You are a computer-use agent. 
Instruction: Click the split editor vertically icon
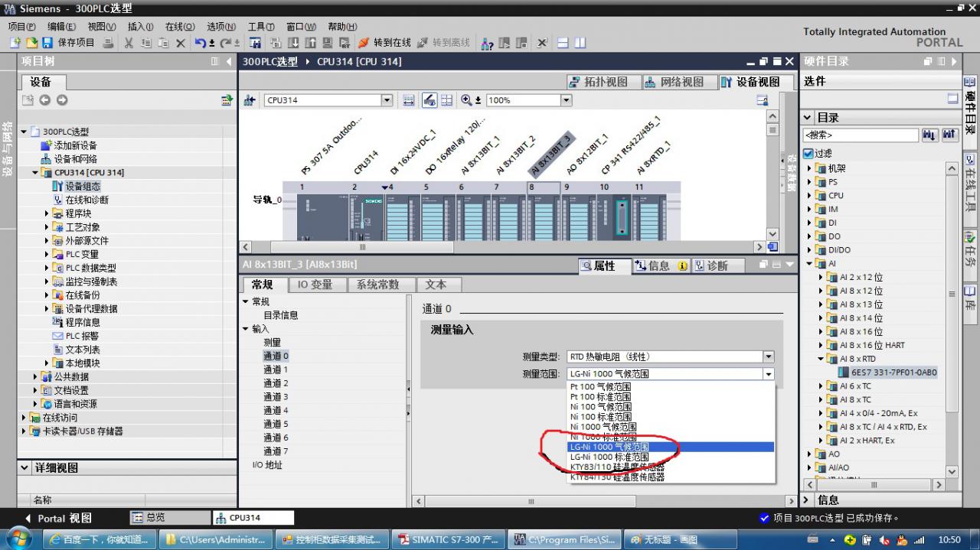(580, 43)
